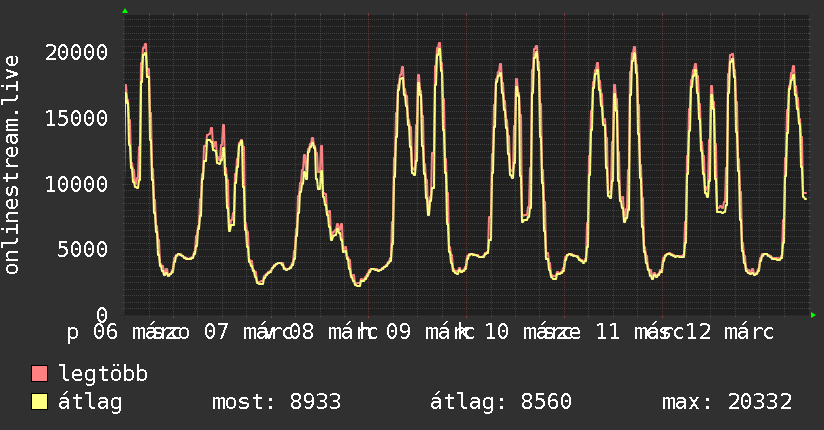The width and height of the screenshot is (824, 430).
Task: Click the pink legtöbb legend swatch
Action: coord(39,373)
